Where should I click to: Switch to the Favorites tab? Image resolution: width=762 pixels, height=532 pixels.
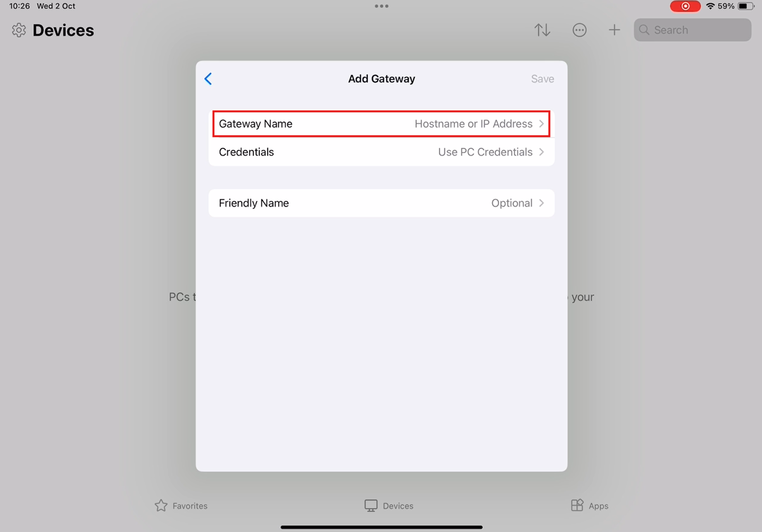click(x=181, y=506)
